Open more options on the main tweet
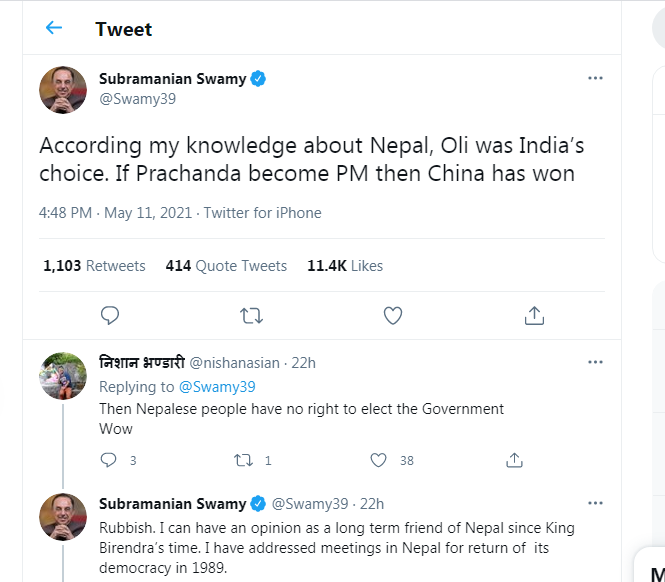Image resolution: width=665 pixels, height=582 pixels. 595,78
